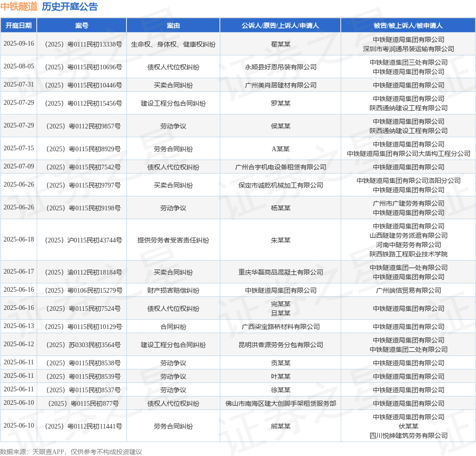The width and height of the screenshot is (476, 456).
Task: Select the date 2025-06-17
Action: coord(19,271)
